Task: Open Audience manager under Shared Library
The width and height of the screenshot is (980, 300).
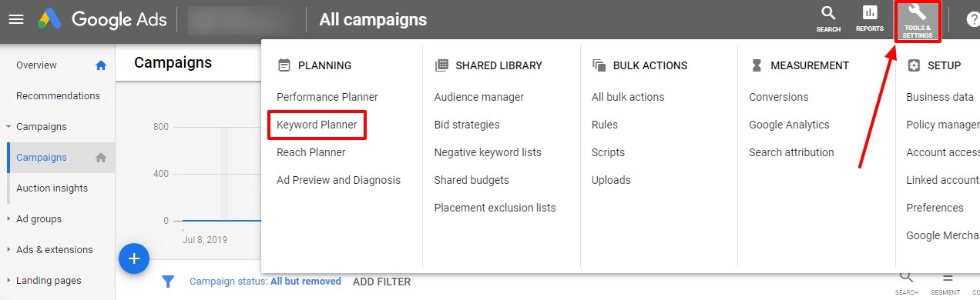Action: tap(478, 97)
